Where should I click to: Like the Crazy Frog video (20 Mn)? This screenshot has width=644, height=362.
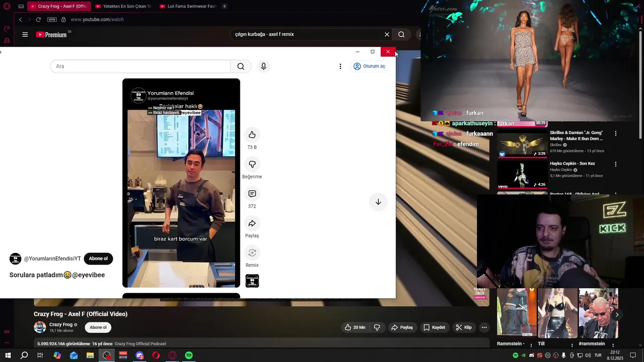pos(355,327)
